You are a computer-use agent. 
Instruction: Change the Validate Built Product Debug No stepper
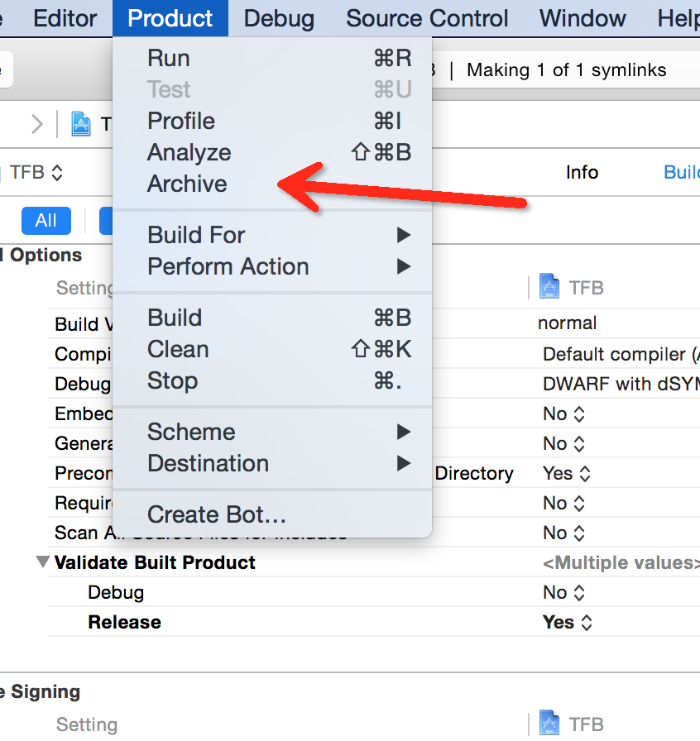(579, 593)
